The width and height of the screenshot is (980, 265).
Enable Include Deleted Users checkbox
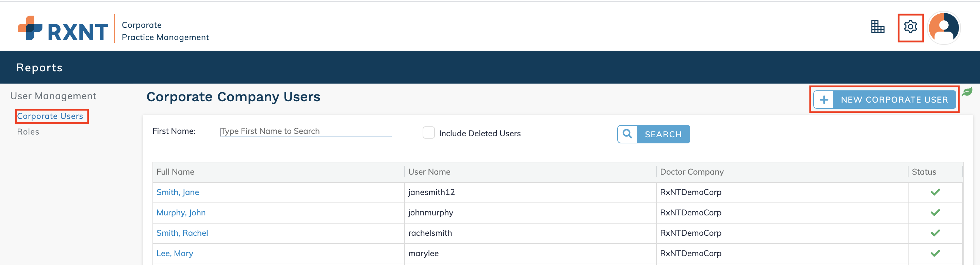pyautogui.click(x=428, y=133)
